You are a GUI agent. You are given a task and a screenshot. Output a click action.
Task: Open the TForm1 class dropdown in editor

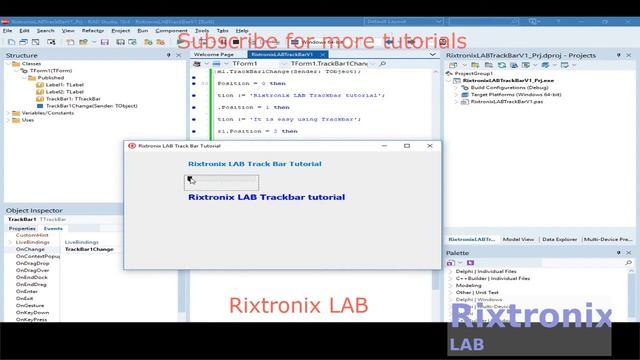284,64
